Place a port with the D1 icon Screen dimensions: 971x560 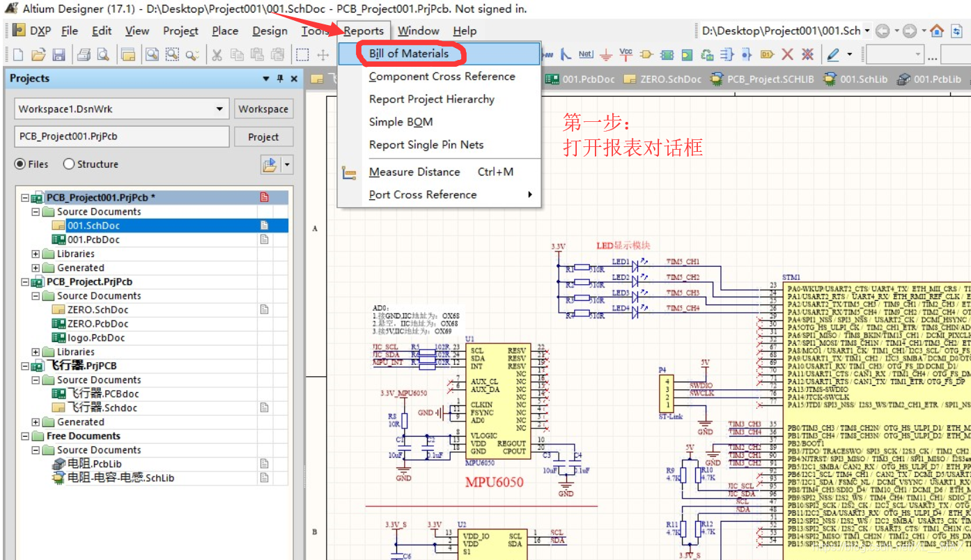click(x=767, y=54)
